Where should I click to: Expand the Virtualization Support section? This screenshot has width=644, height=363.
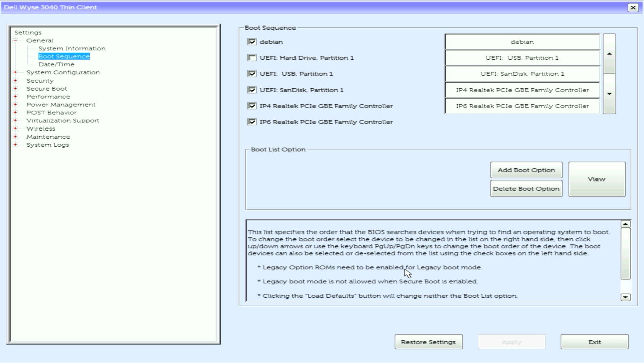coord(15,121)
